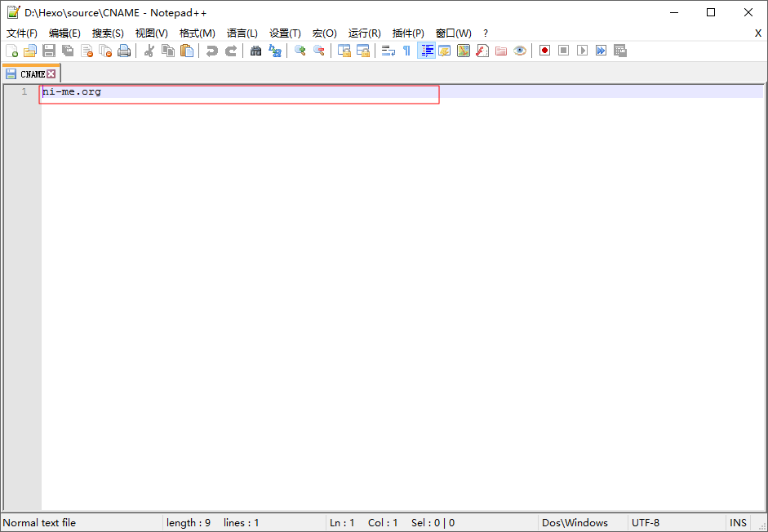Viewport: 768px width, 532px height.
Task: Expand the 插件(P) plugins menu
Action: pyautogui.click(x=408, y=33)
